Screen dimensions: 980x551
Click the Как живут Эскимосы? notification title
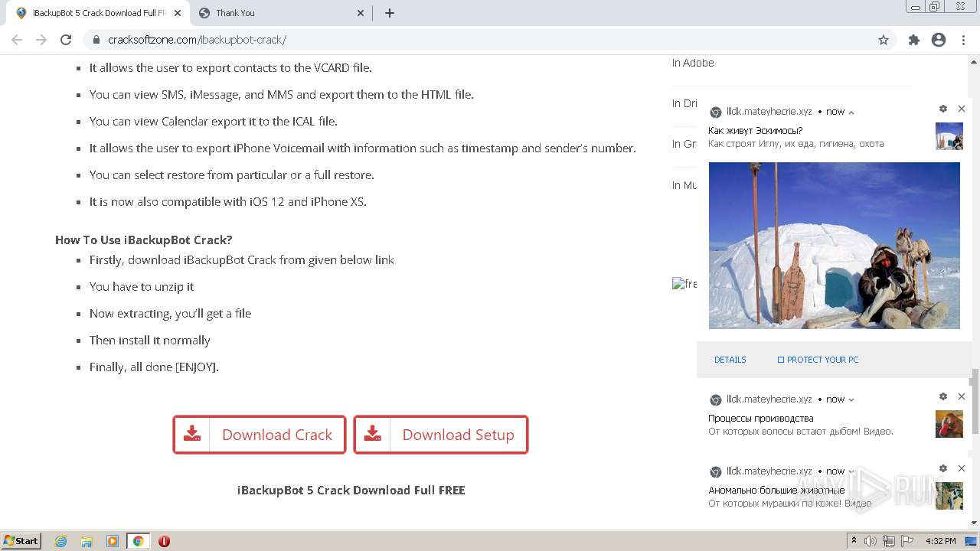click(756, 131)
